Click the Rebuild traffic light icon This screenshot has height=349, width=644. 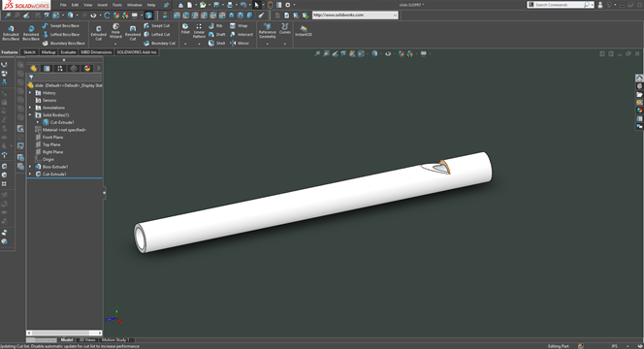pos(270,5)
